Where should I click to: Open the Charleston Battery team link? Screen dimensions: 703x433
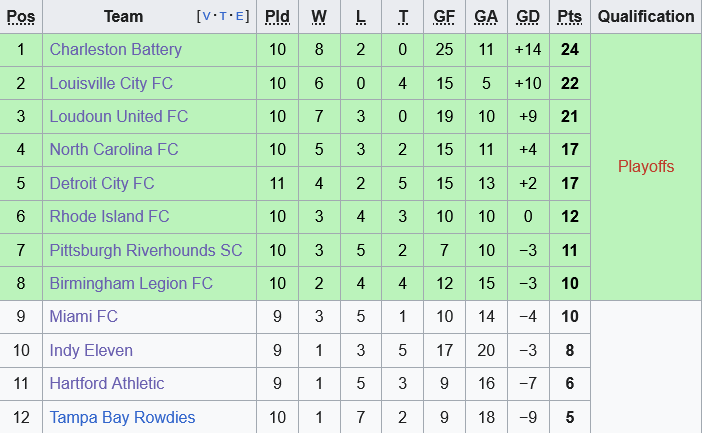point(115,49)
